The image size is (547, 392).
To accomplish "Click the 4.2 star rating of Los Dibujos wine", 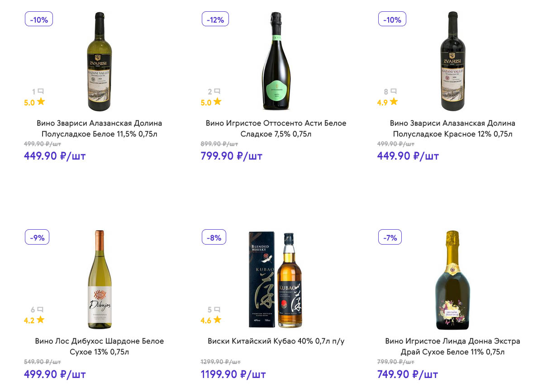I will 34,320.
